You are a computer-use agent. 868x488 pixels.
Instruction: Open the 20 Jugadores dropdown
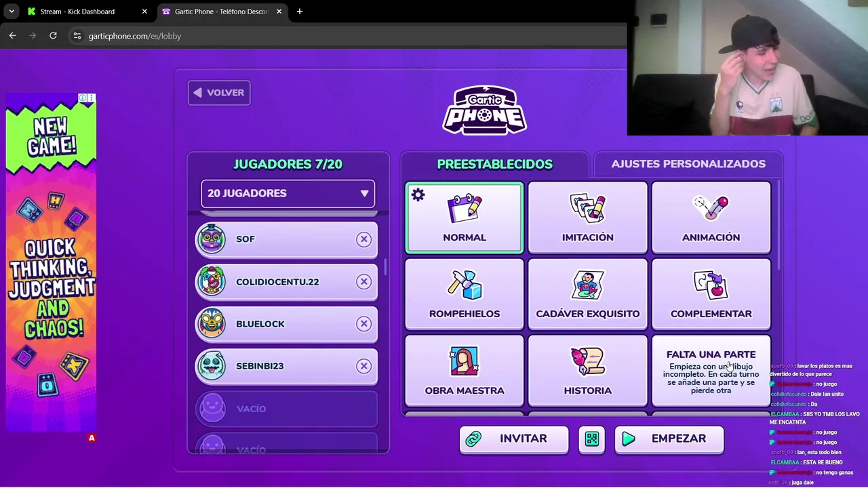(288, 193)
